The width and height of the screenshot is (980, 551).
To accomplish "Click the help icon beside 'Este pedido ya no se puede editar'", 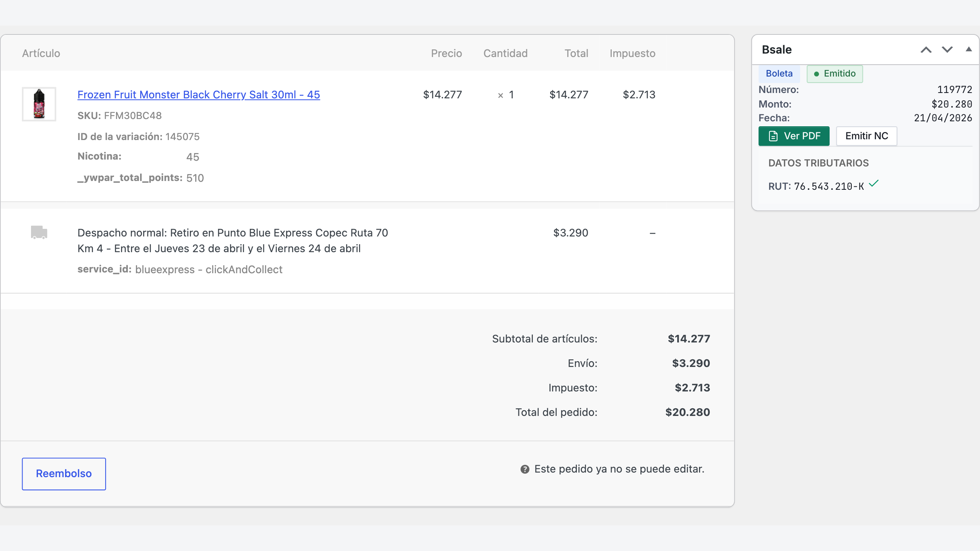I will click(x=525, y=469).
